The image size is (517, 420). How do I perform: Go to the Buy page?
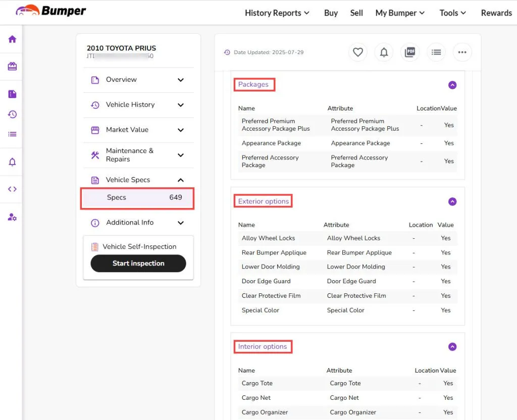point(331,13)
